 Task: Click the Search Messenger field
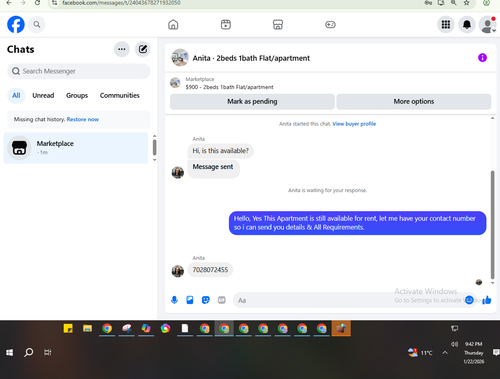[79, 71]
